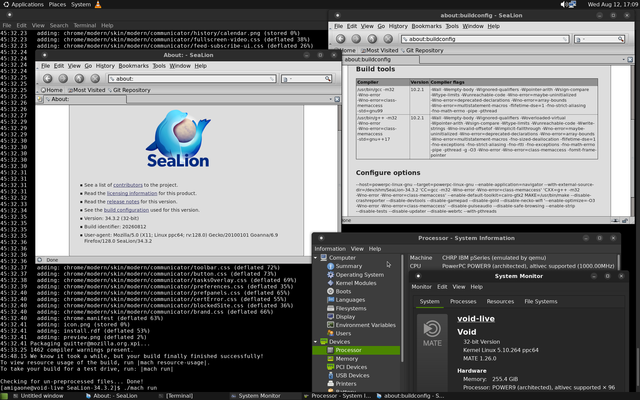Click the contributors link
The width and height of the screenshot is (640, 400).
point(128,185)
